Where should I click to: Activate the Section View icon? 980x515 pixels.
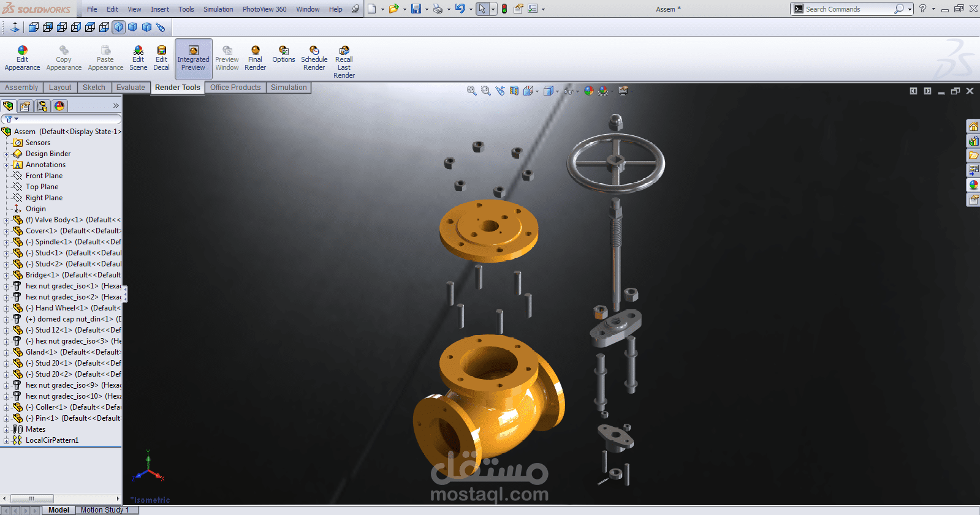pyautogui.click(x=514, y=91)
